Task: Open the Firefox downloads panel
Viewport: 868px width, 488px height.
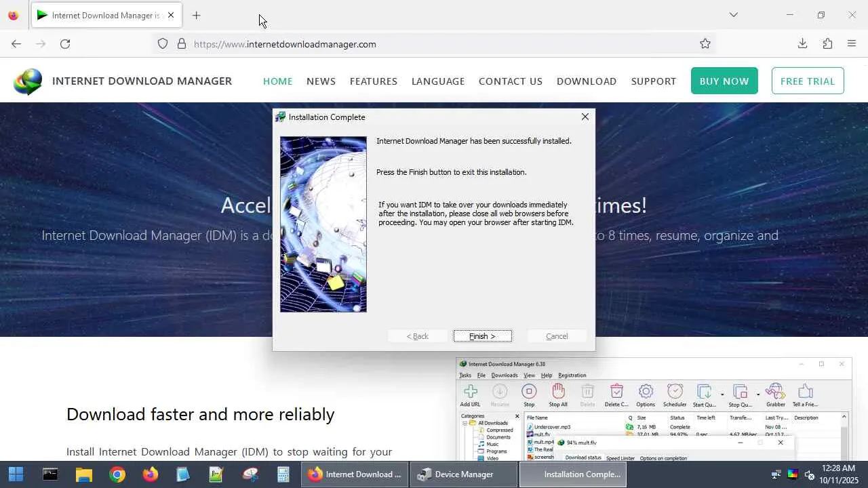Action: coord(803,44)
